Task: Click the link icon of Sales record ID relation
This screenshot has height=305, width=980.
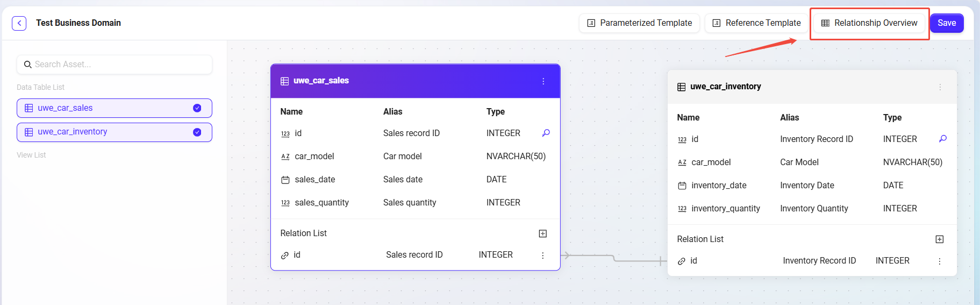Action: click(285, 256)
